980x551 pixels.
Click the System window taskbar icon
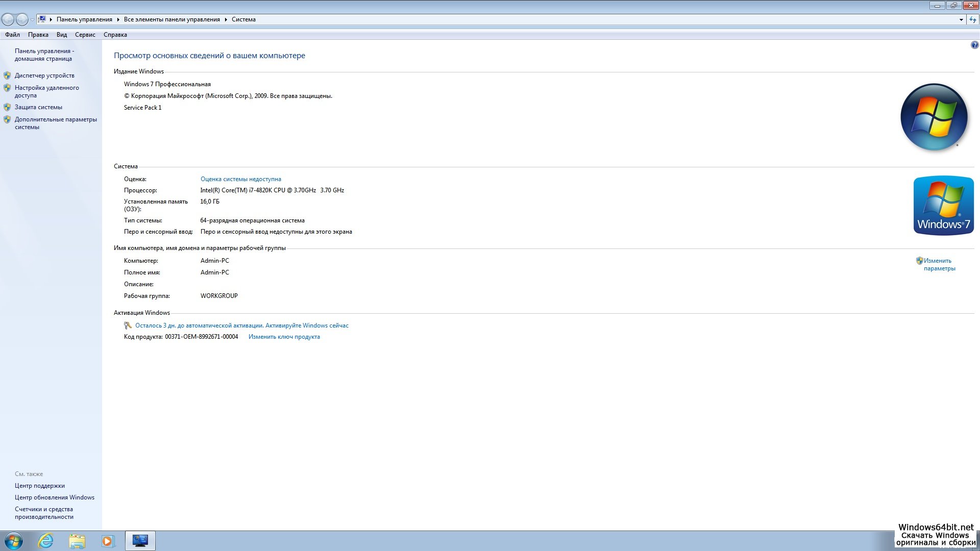tap(140, 541)
